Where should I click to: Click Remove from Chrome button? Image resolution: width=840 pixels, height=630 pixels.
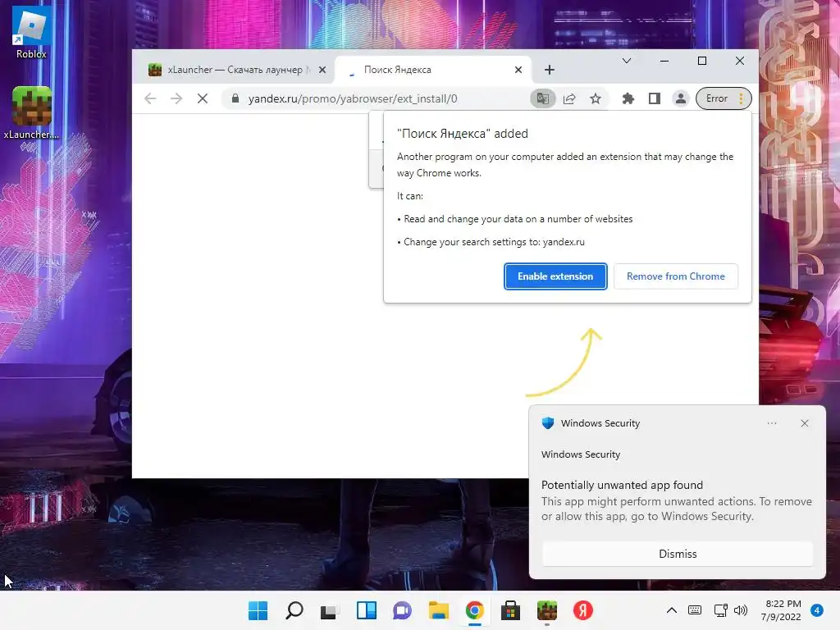tap(676, 276)
